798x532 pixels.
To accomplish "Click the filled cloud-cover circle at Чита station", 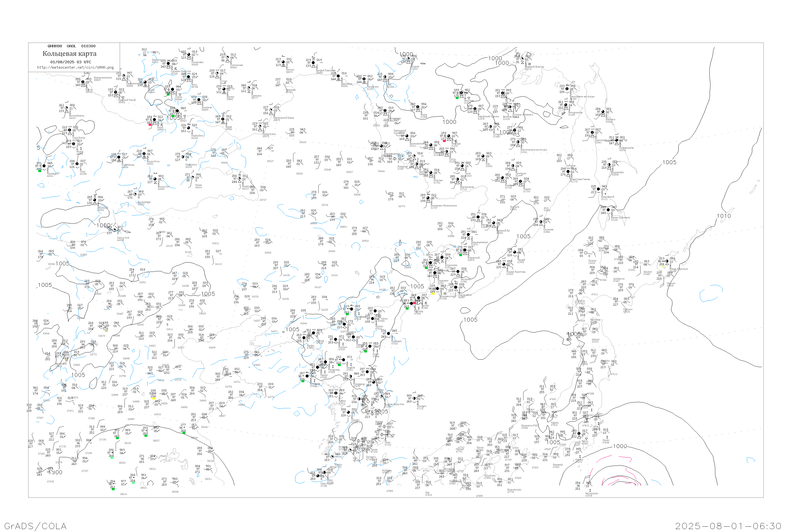I will coord(189,77).
